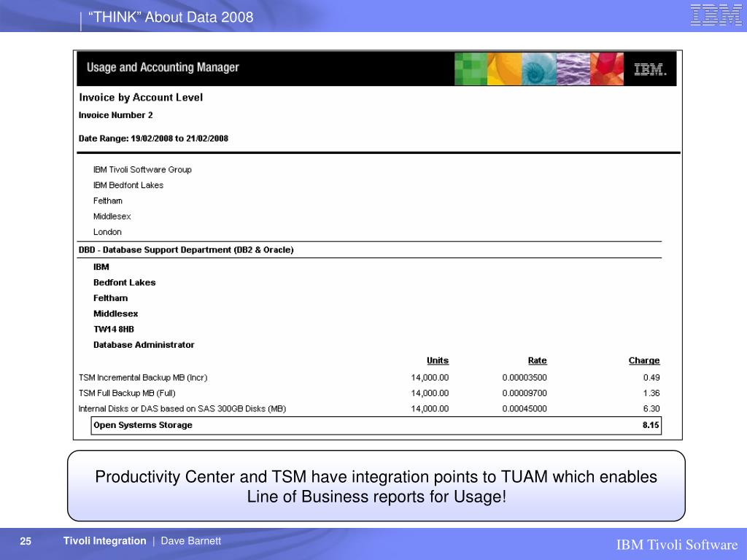Click the slide number "25"

pyautogui.click(x=26, y=541)
